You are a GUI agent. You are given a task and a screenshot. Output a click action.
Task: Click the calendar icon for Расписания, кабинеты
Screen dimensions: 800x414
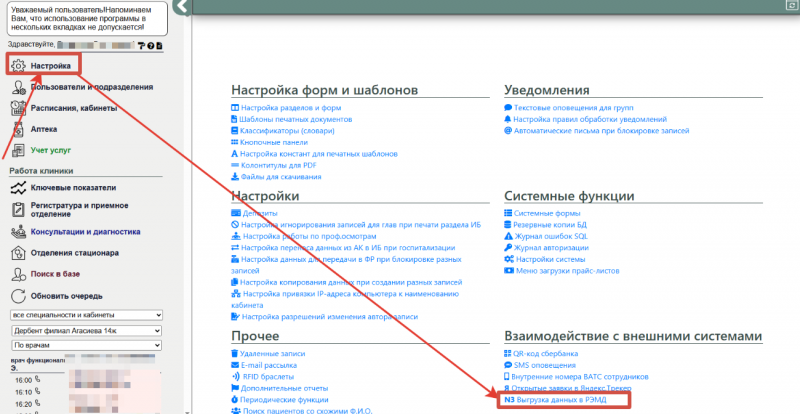18,108
